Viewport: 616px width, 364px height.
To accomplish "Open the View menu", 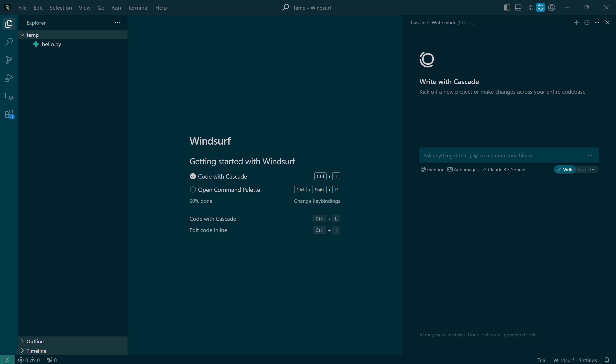I will [85, 8].
